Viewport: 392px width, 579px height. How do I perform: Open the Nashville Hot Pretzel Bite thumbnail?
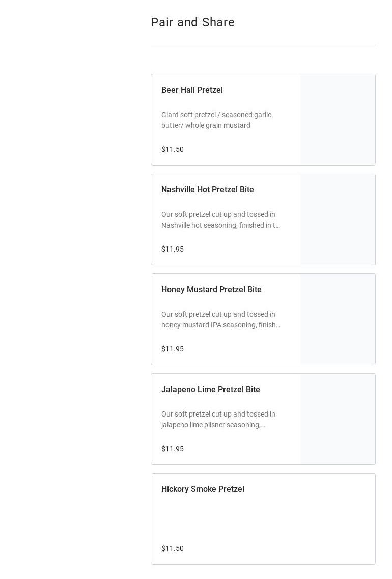[338, 219]
